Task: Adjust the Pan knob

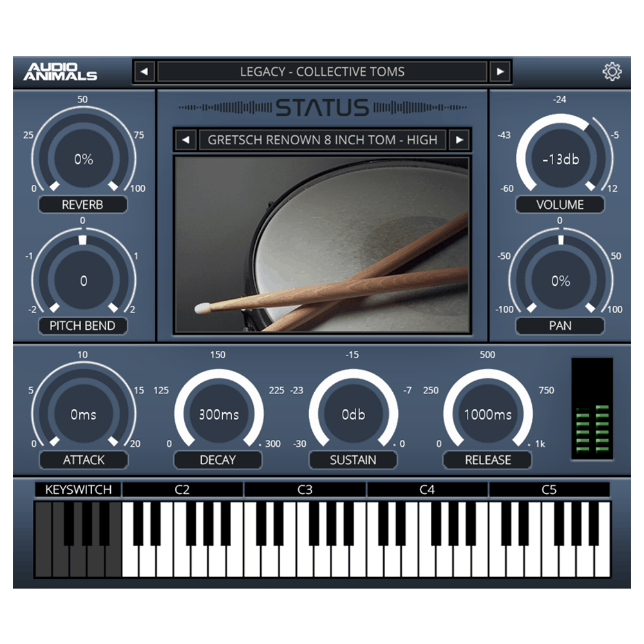Action: (x=559, y=281)
